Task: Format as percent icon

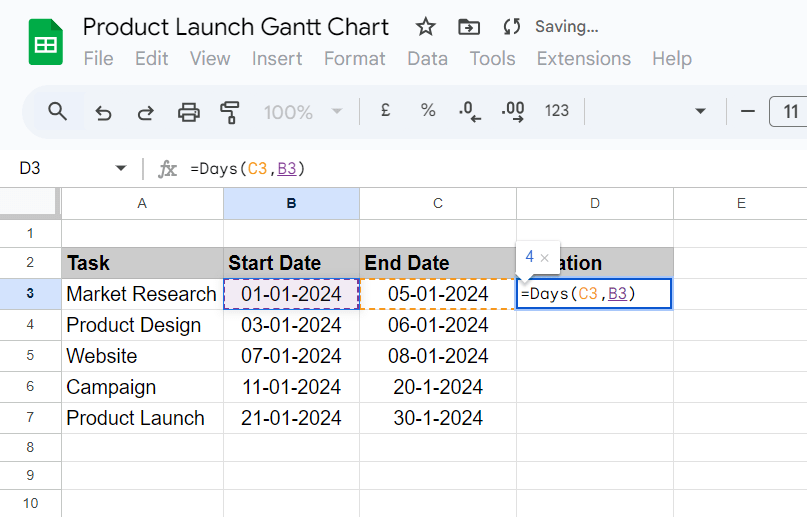Action: coord(428,110)
